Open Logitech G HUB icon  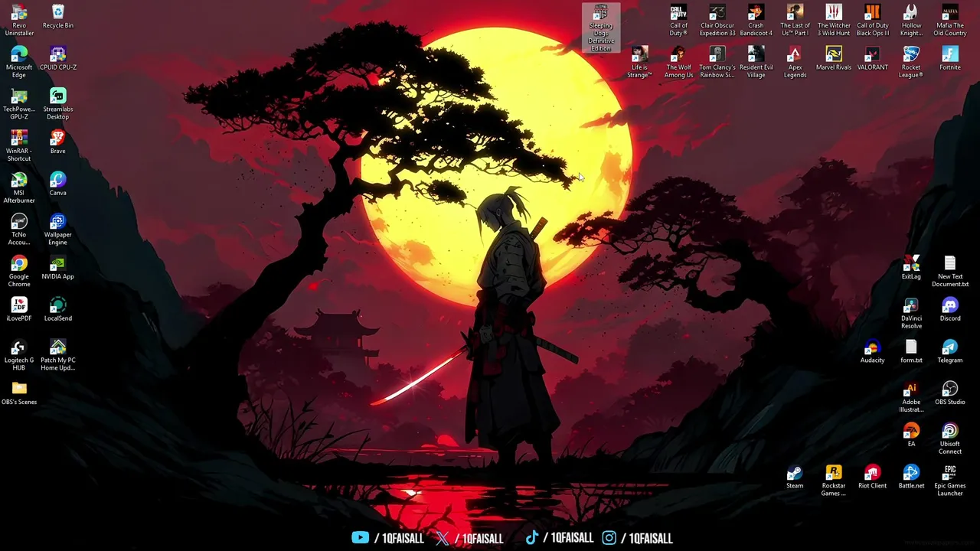19,355
